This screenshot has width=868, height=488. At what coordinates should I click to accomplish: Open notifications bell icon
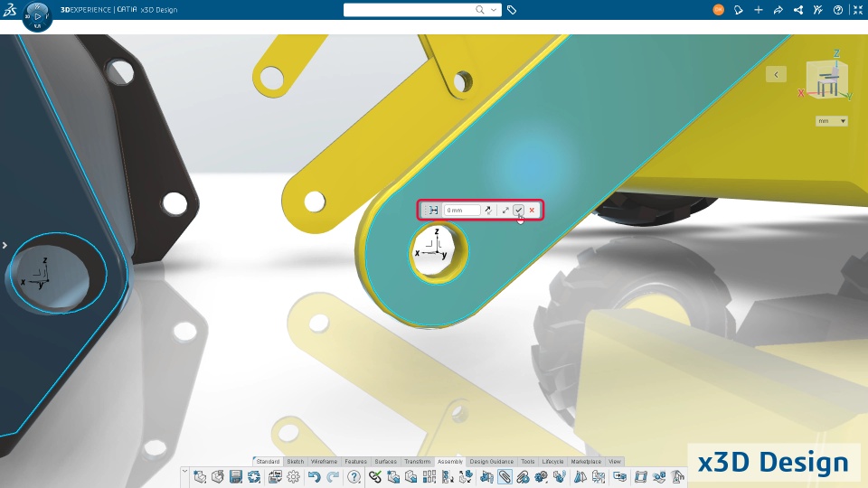pos(739,10)
